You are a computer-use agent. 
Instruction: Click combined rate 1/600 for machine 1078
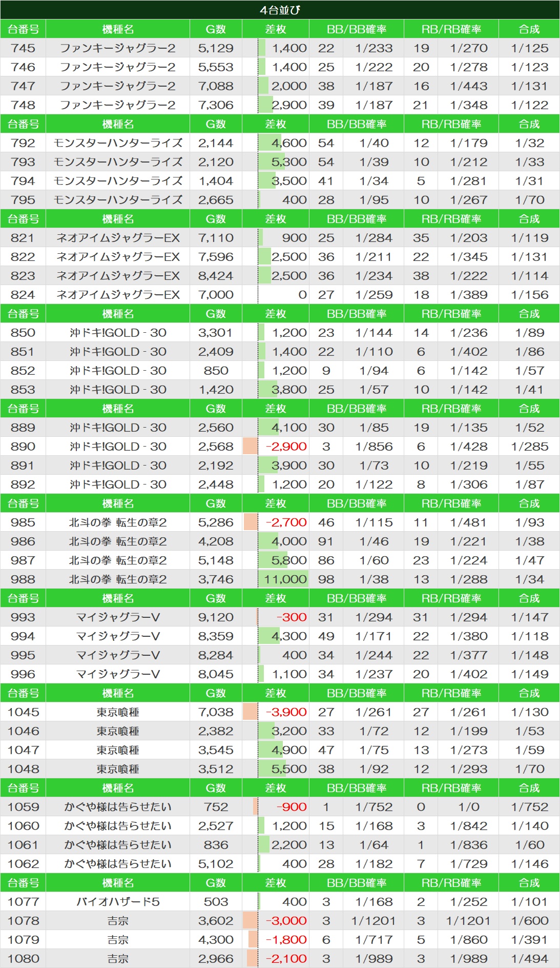[529, 921]
